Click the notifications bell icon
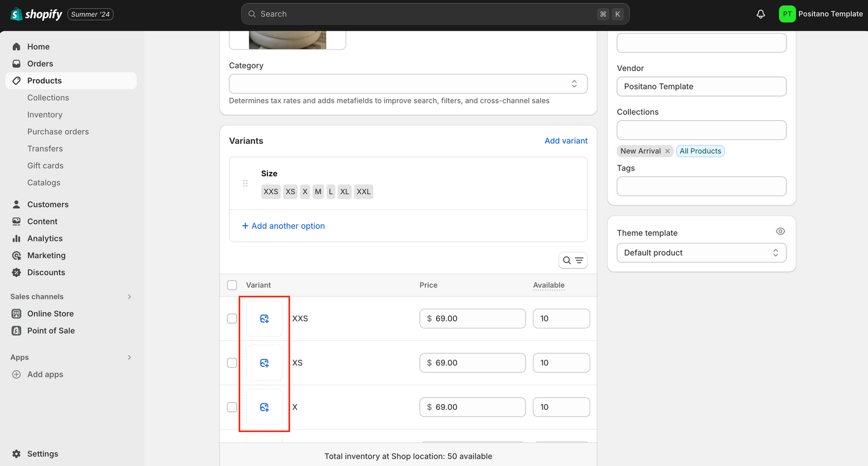Screen dimensions: 868x466 [x=760, y=14]
